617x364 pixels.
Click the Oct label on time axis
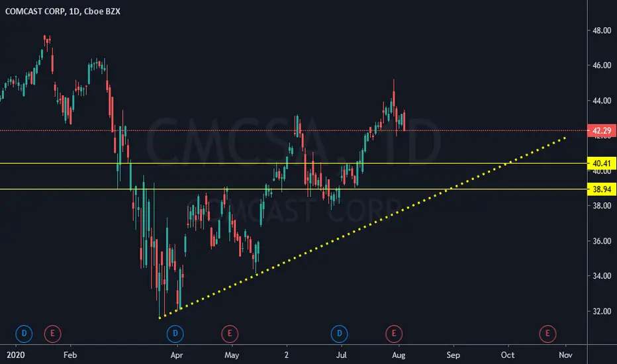pos(508,355)
